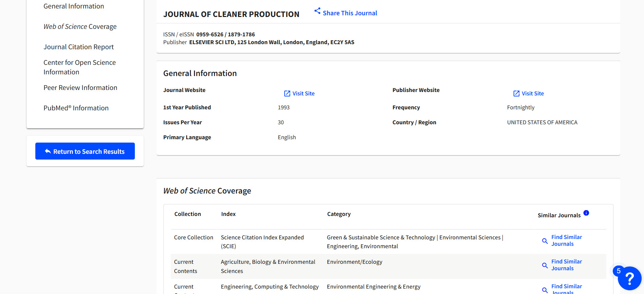Click the Share This Journal link text
This screenshot has width=644, height=294.
point(350,13)
